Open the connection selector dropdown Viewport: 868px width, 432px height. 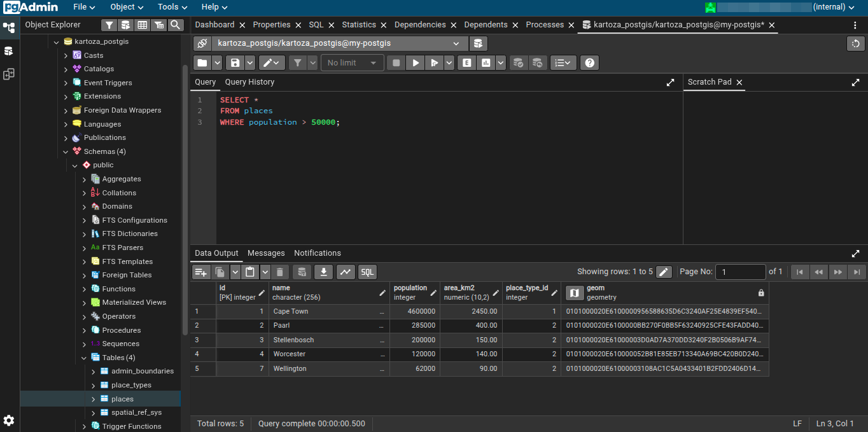(456, 44)
